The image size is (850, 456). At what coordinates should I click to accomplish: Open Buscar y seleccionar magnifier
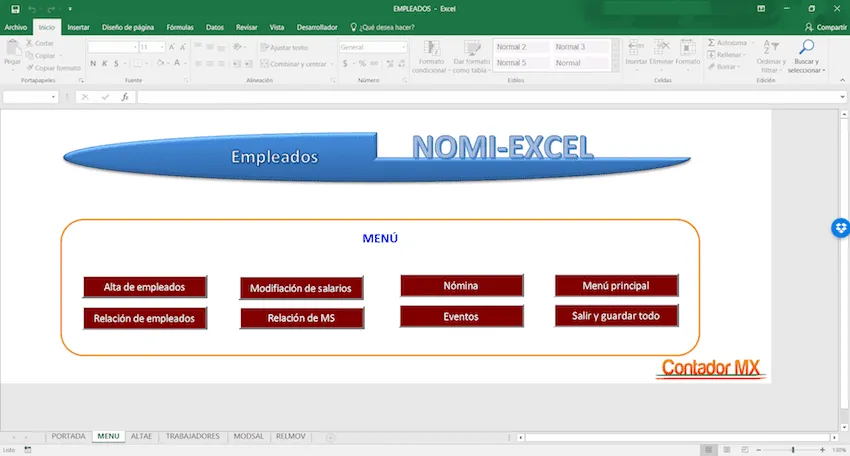[x=806, y=56]
